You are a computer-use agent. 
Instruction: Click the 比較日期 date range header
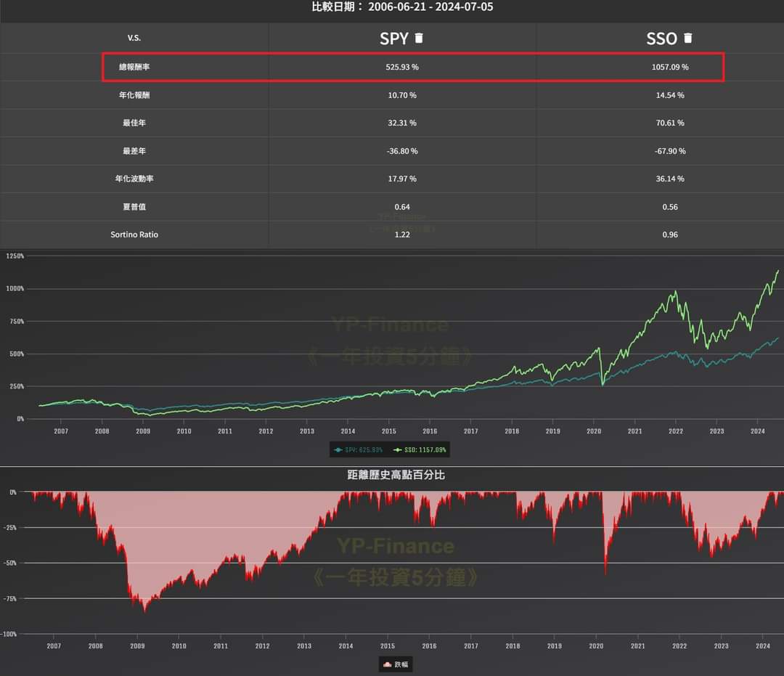(402, 7)
